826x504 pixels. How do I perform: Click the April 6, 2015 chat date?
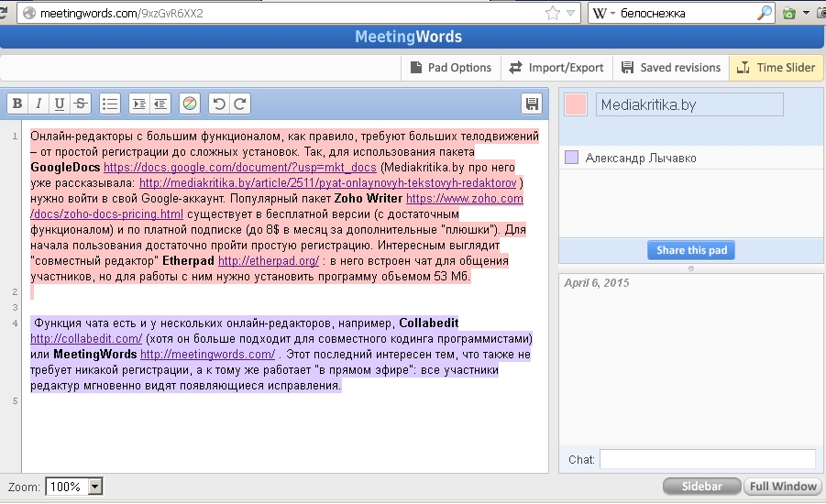click(x=596, y=283)
